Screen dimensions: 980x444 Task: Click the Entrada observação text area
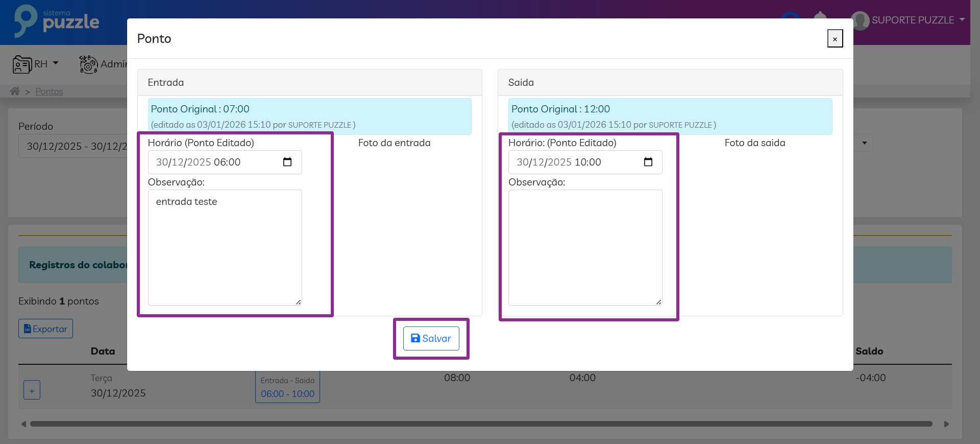point(225,247)
